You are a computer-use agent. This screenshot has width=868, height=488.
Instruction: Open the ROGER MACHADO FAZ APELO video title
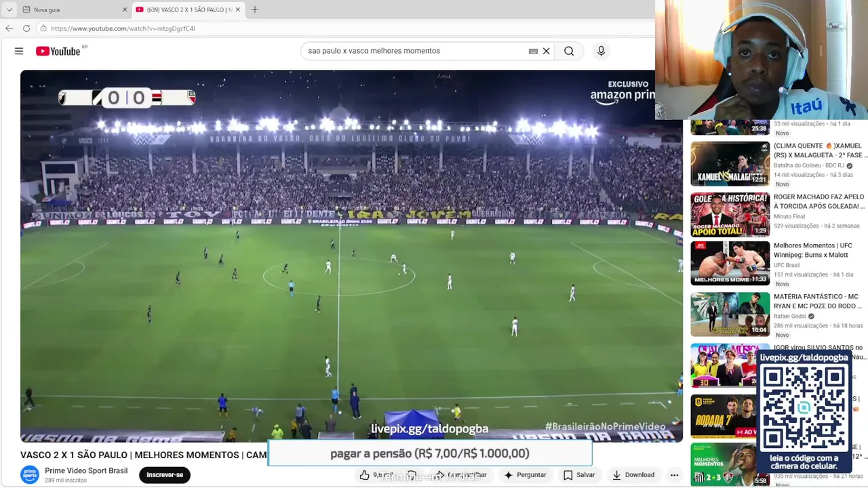coord(819,201)
